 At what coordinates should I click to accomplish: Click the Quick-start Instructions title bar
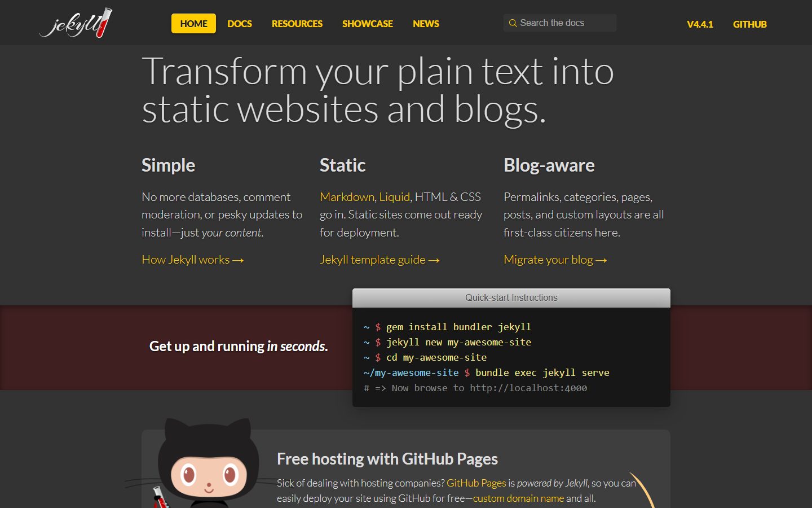tap(511, 298)
